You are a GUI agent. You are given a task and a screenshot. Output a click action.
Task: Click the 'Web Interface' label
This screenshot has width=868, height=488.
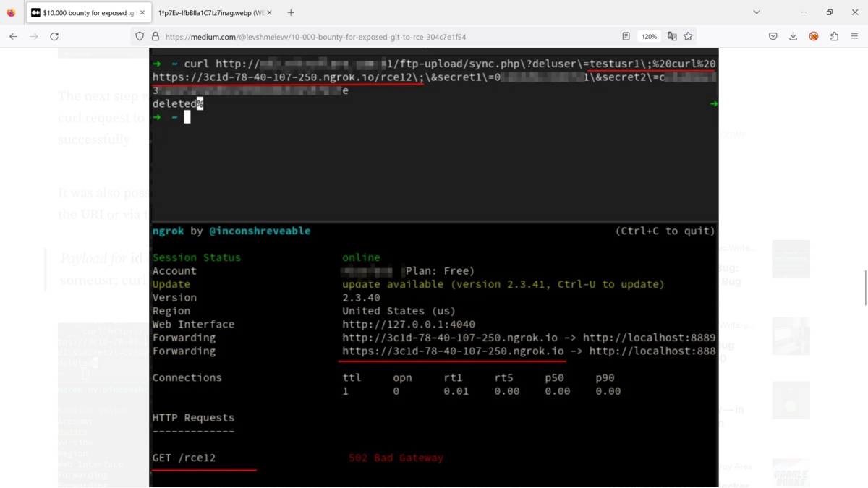point(193,324)
